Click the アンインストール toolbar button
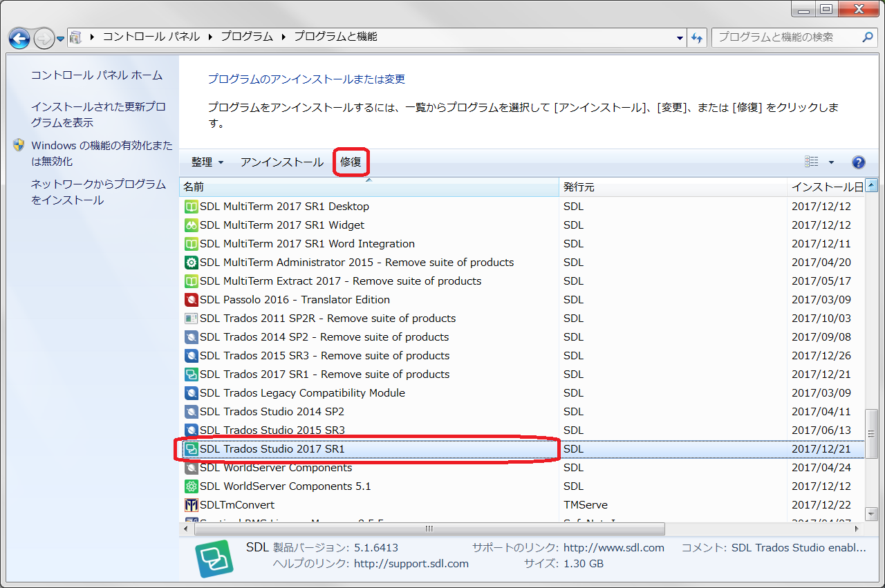The height and width of the screenshot is (588, 885). pyautogui.click(x=282, y=162)
